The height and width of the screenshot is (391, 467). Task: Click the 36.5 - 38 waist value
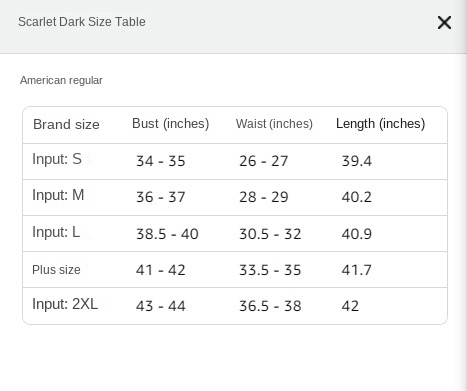[270, 306]
